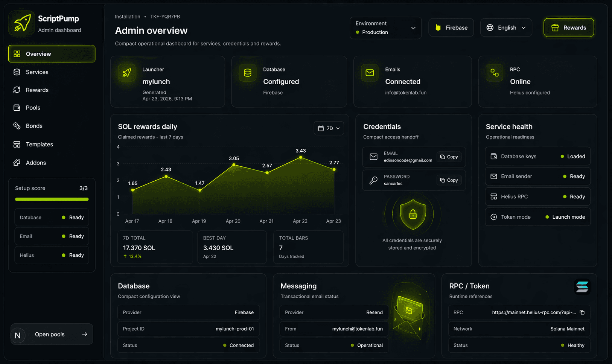The image size is (612, 364).
Task: Click the RPC Status Healthy row
Action: [519, 345]
